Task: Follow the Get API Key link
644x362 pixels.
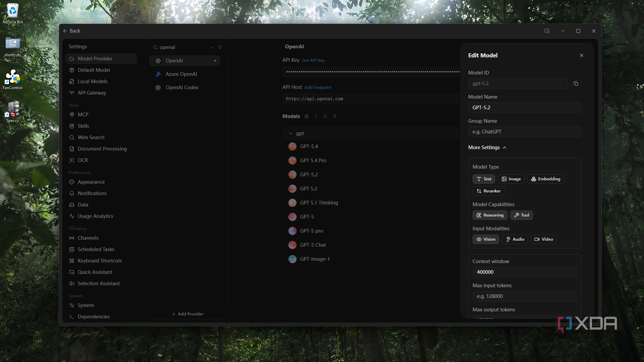Action: 313,60
